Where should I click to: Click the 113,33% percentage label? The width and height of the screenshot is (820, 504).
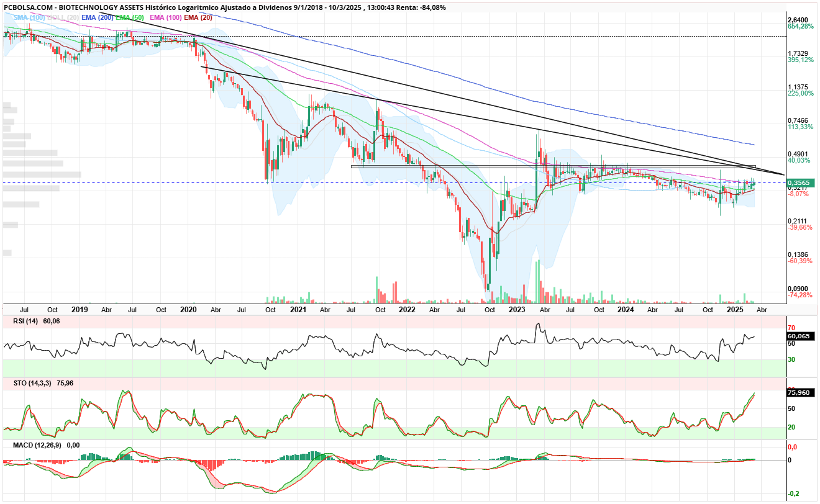point(800,127)
